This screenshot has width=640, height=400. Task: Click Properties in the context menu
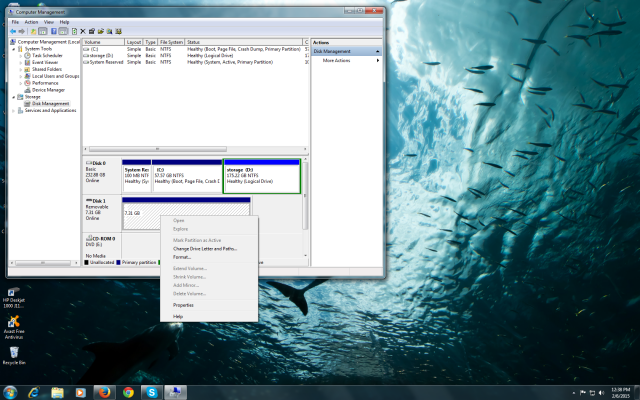tap(183, 305)
